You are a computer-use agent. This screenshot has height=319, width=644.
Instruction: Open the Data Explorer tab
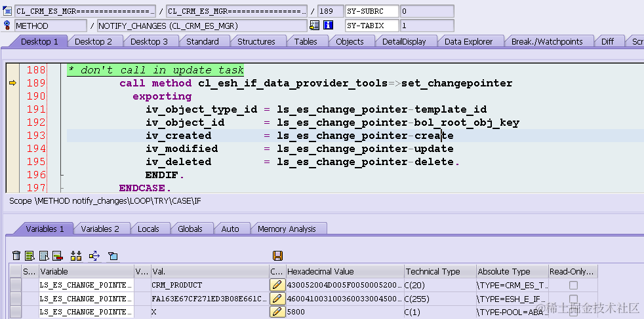468,41
